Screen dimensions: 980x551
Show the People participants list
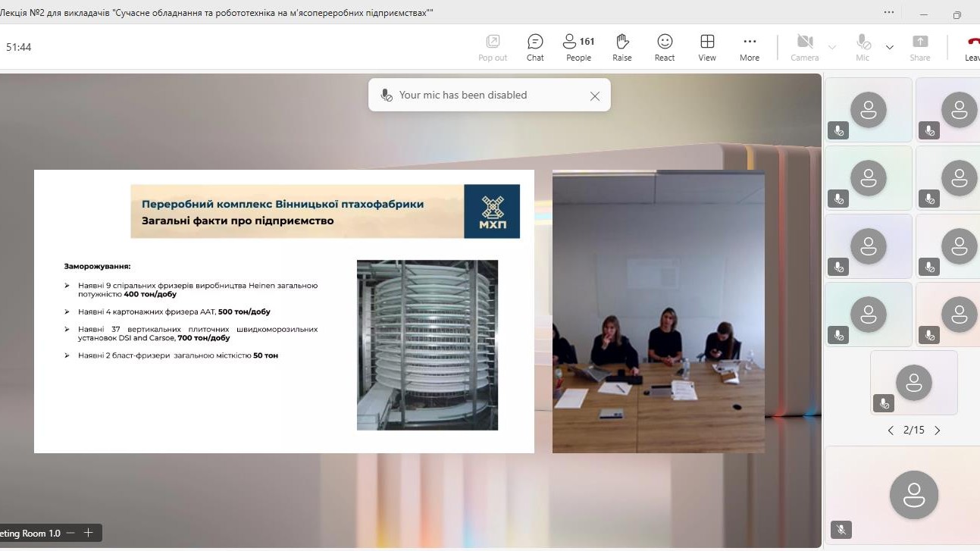pos(578,47)
